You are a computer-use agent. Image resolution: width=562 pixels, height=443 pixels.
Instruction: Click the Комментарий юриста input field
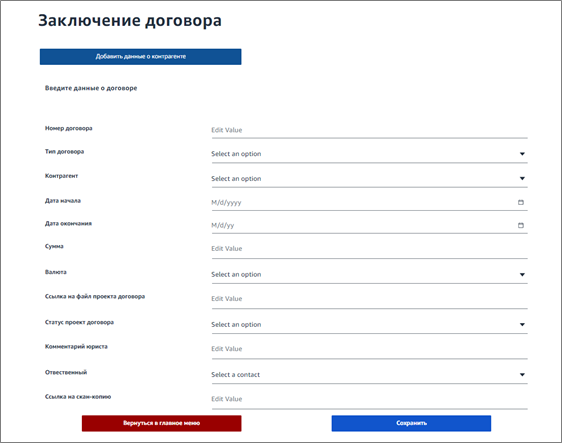coord(370,349)
